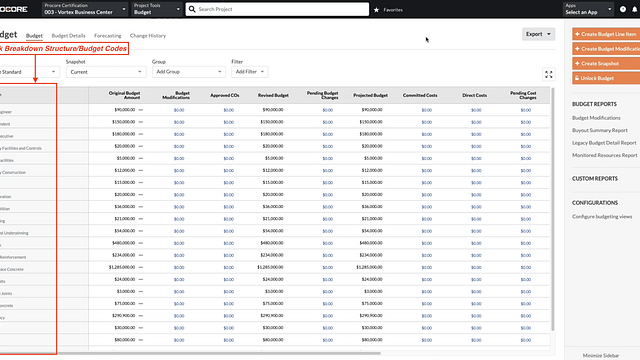The height and width of the screenshot is (360, 640).
Task: Click the dash icon beside $90,000.00 original budget
Action: click(x=141, y=110)
